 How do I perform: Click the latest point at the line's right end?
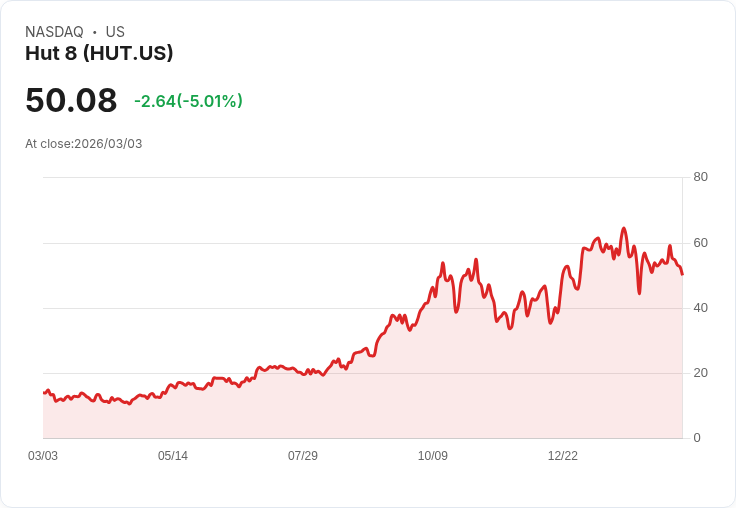pyautogui.click(x=682, y=274)
